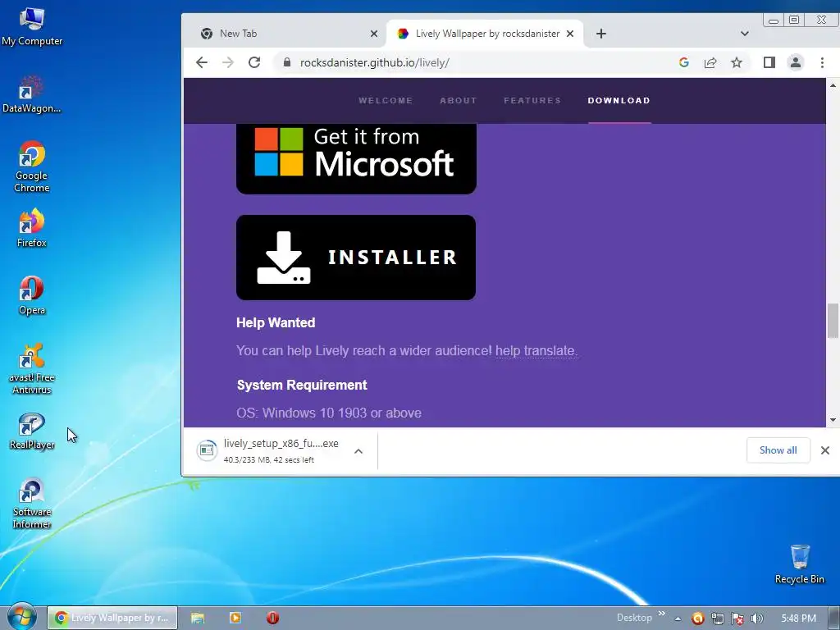Follow the help translate link
Viewport: 840px width, 630px height.
(x=535, y=351)
